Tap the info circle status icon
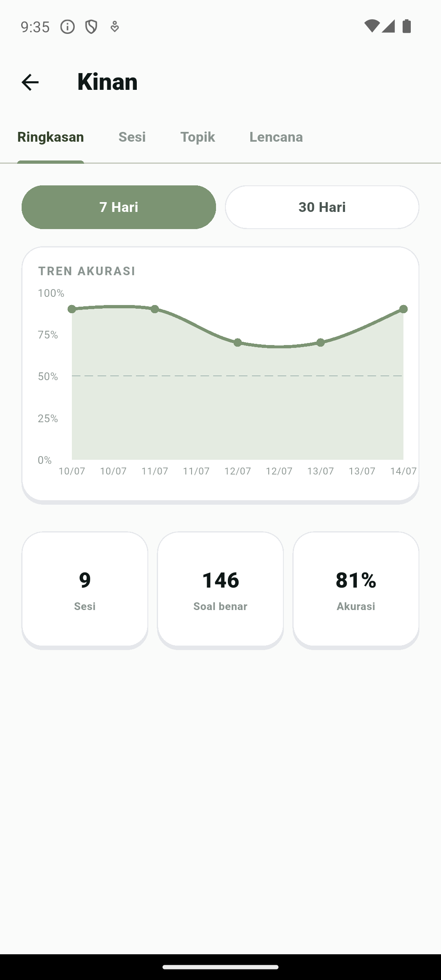Image resolution: width=441 pixels, height=980 pixels. 67,27
